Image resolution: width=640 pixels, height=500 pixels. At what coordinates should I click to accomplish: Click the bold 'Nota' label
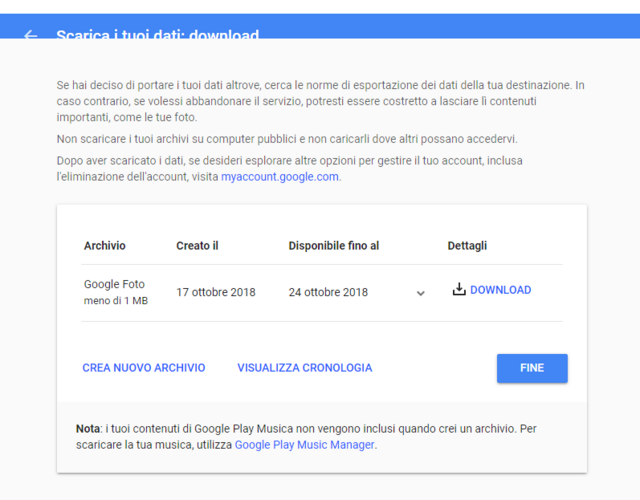88,429
